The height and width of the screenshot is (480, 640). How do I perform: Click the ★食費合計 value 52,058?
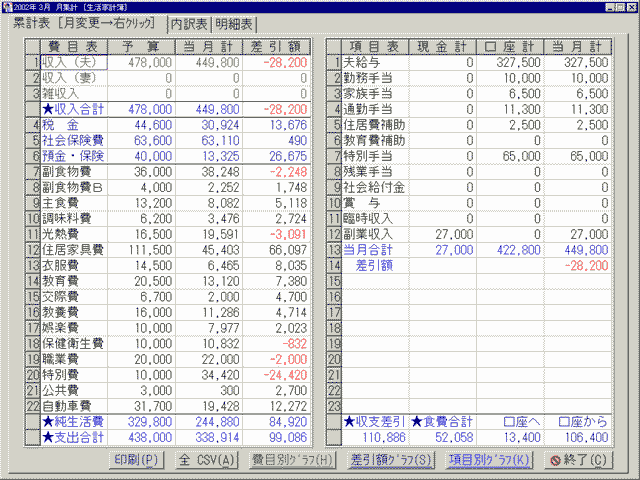pos(442,438)
